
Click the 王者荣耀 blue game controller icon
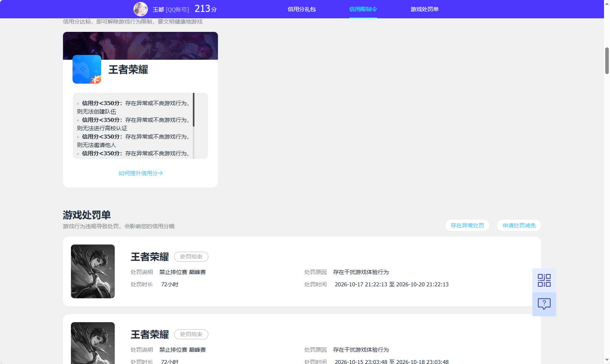tap(87, 69)
